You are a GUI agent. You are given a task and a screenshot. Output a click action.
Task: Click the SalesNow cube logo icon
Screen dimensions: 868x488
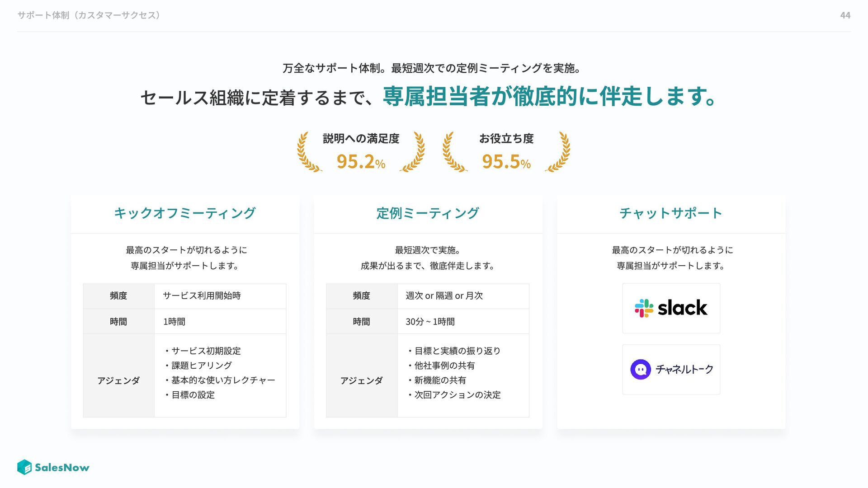tap(24, 467)
